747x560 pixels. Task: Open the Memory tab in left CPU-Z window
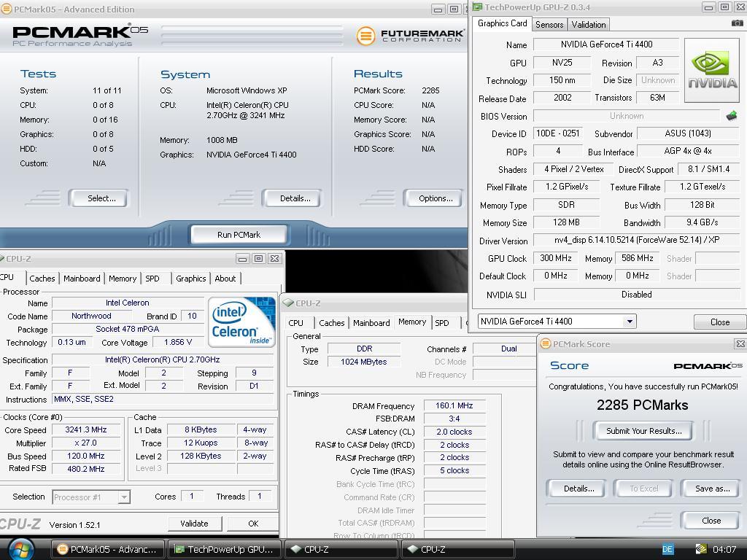point(123,279)
